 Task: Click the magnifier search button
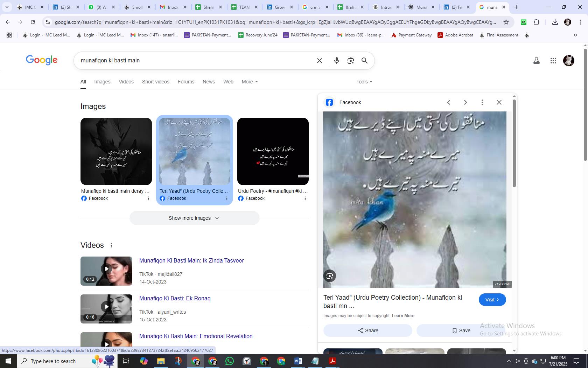[x=364, y=61]
